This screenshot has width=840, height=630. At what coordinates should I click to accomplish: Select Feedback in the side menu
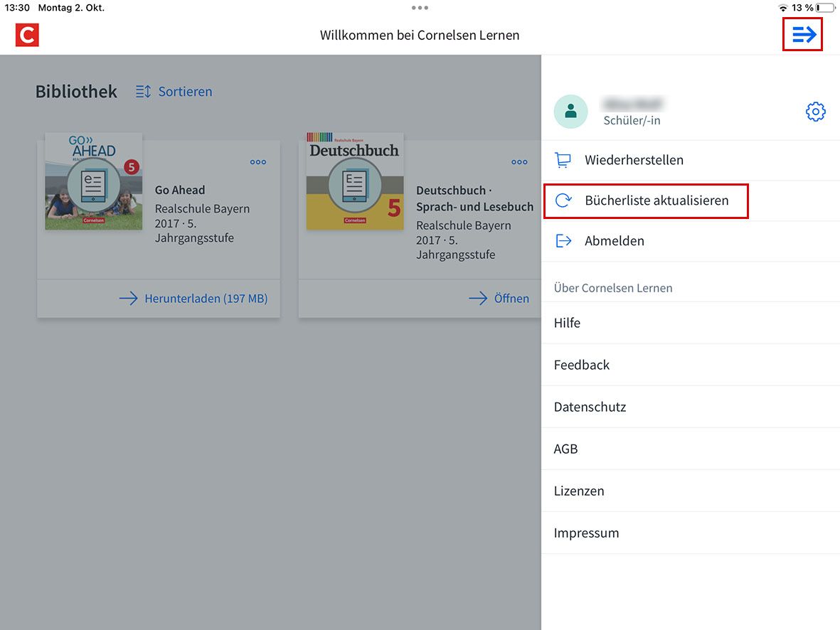coord(582,365)
